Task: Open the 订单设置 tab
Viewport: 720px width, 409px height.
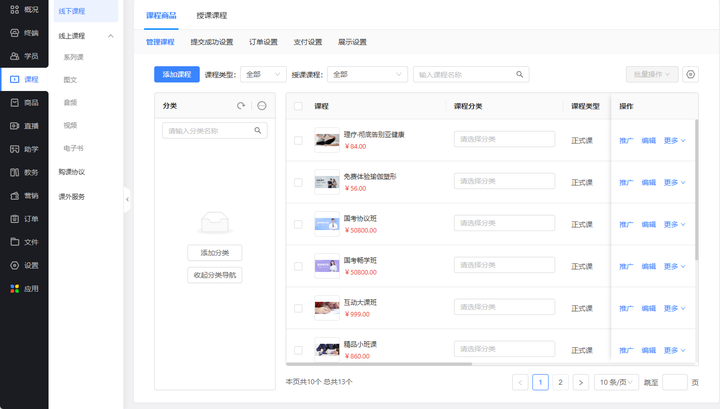Action: [263, 42]
